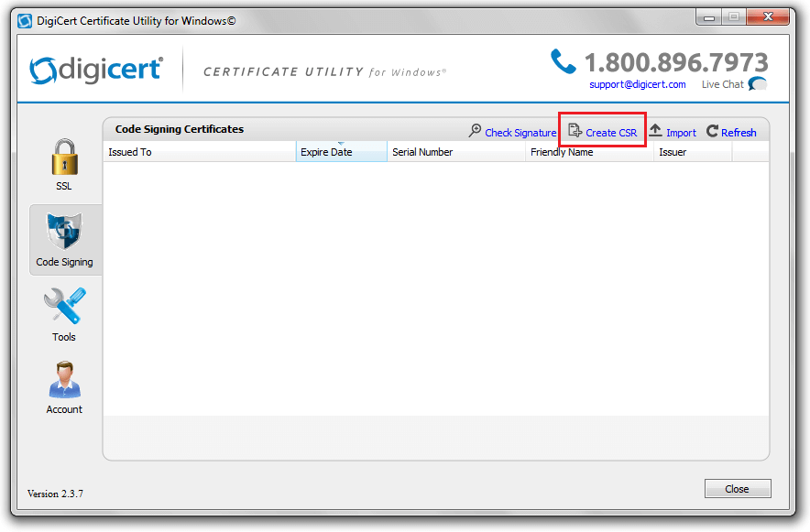The image size is (810, 532).
Task: Click the Refresh circular arrow icon
Action: point(712,131)
